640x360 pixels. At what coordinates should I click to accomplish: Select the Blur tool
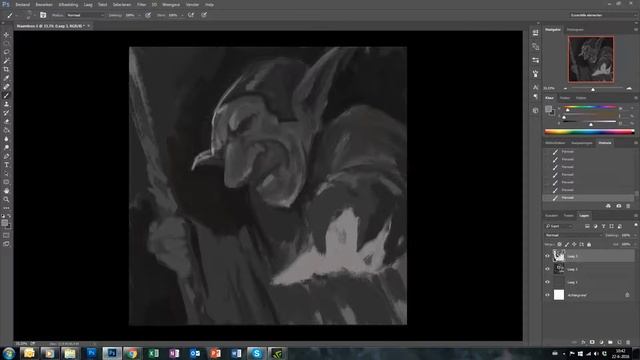(6, 139)
